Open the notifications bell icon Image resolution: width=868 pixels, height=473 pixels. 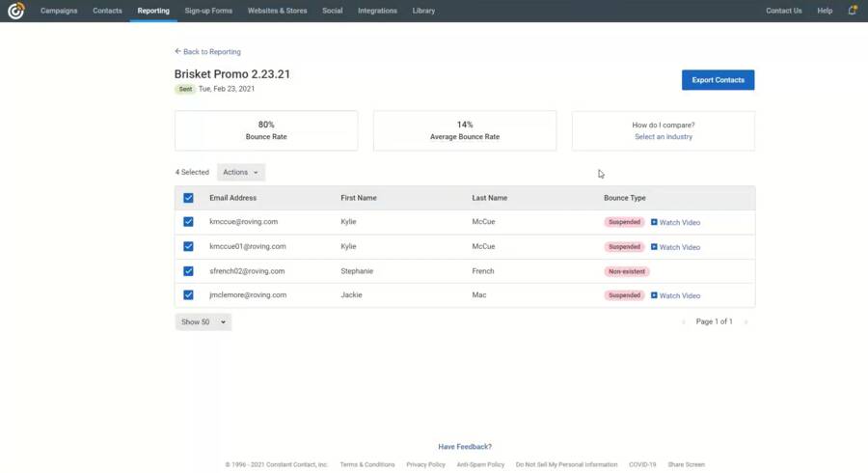coord(852,10)
